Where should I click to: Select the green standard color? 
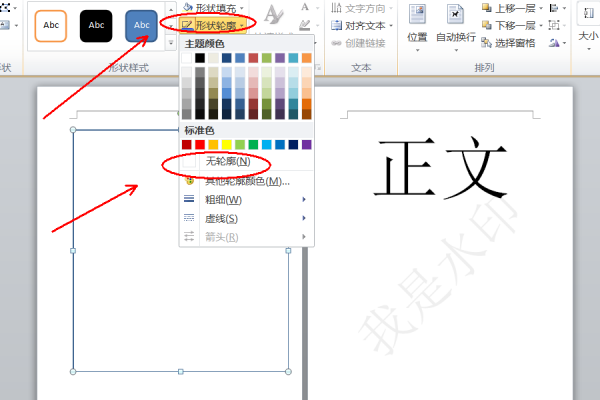[x=253, y=145]
